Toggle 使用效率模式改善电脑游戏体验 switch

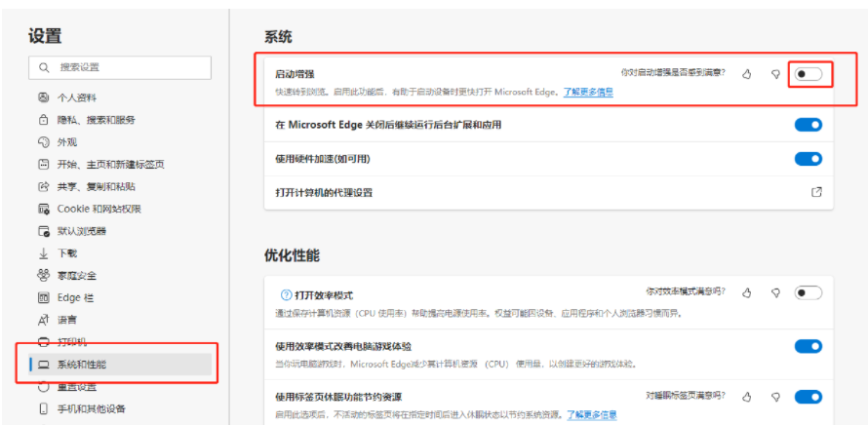coord(808,346)
